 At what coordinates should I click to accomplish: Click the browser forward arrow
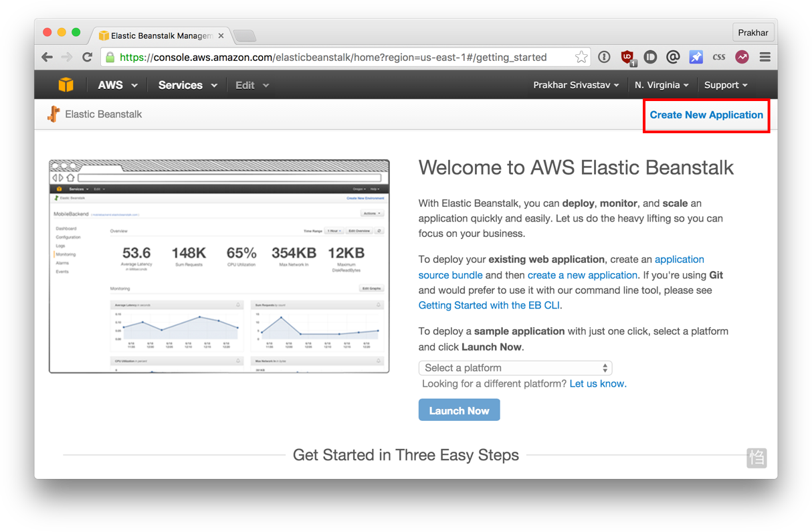click(67, 58)
